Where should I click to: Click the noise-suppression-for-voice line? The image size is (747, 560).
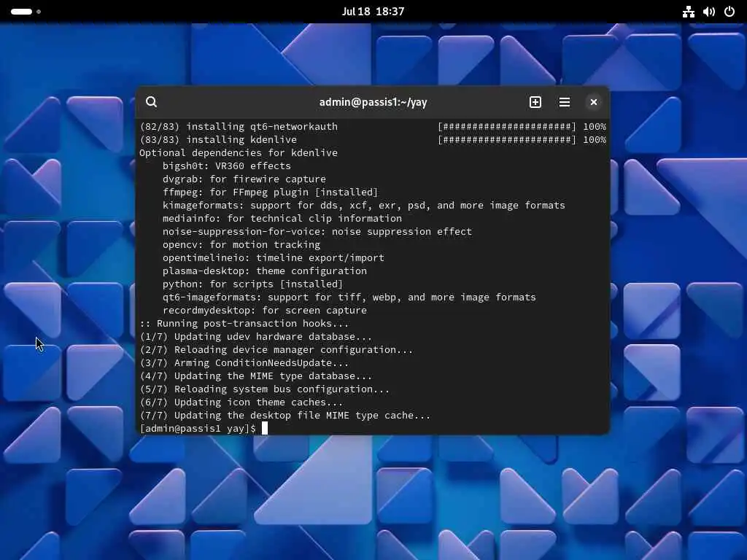coord(317,231)
